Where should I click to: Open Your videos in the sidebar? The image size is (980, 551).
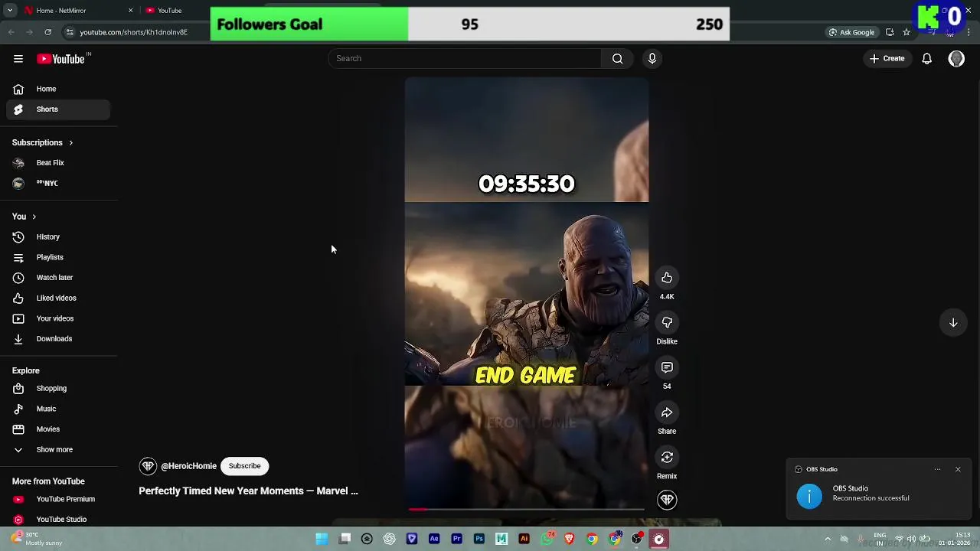pyautogui.click(x=58, y=318)
